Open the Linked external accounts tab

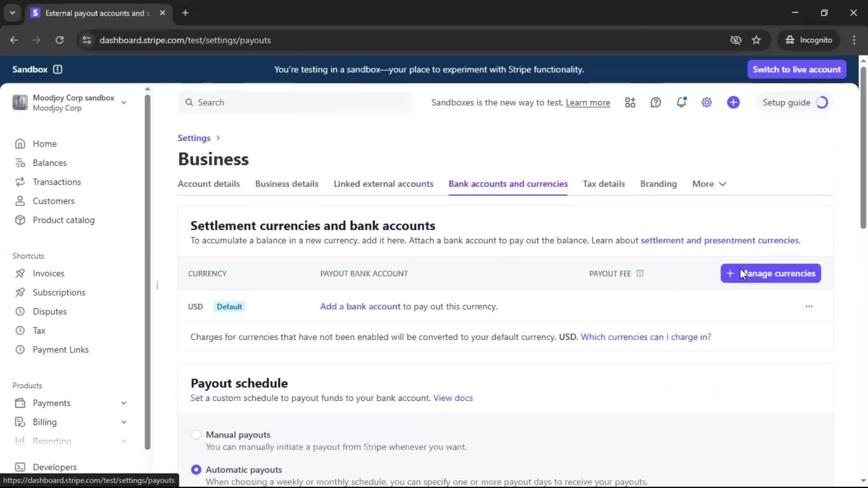pyautogui.click(x=383, y=184)
